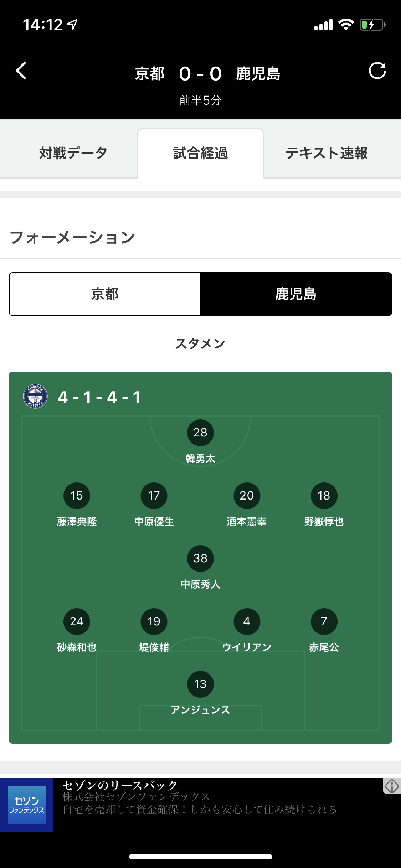Select player number 28 circle
This screenshot has height=868, width=401.
pos(200,433)
